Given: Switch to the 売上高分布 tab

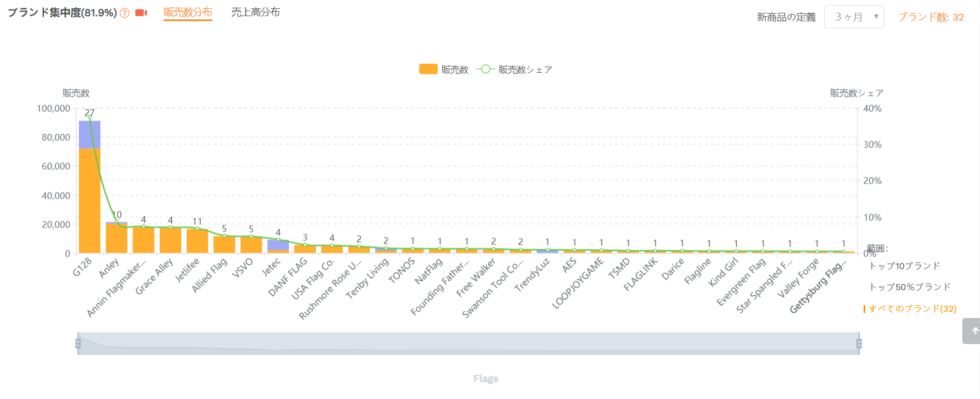Looking at the screenshot, I should (256, 12).
